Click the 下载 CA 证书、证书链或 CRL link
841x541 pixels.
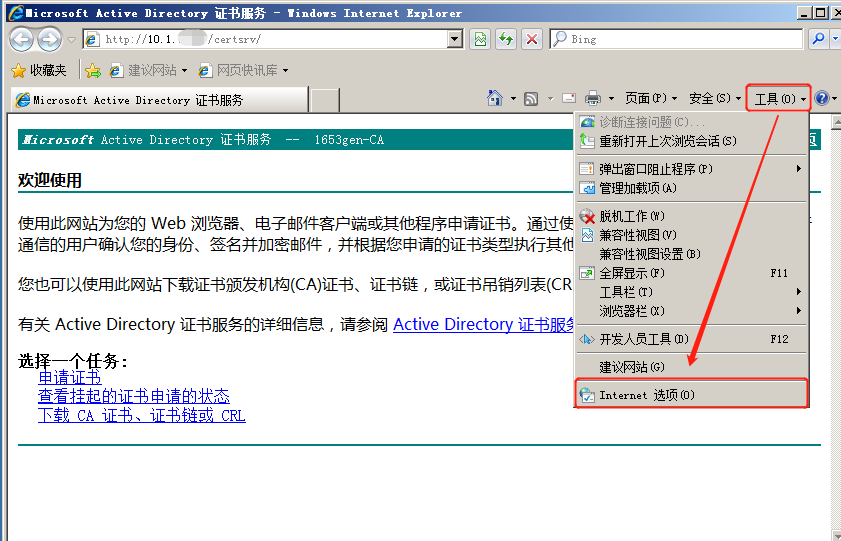coord(142,416)
